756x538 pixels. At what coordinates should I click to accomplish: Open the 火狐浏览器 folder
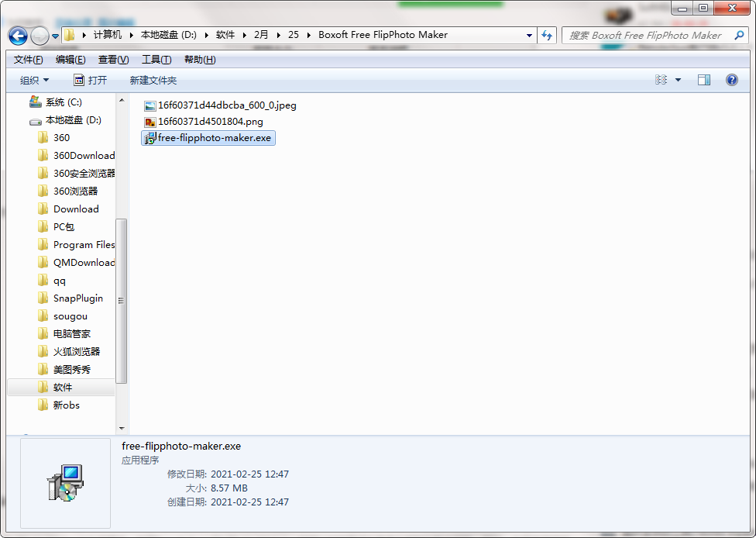(x=77, y=351)
